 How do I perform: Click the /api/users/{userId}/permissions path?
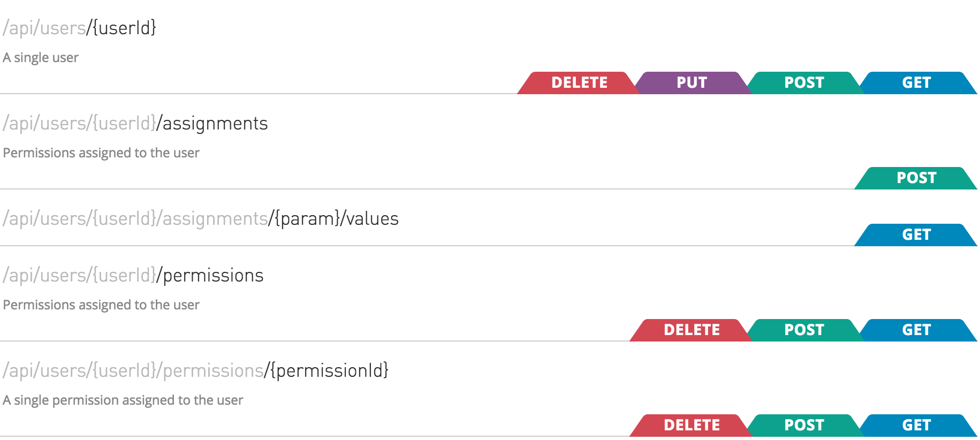pos(133,275)
